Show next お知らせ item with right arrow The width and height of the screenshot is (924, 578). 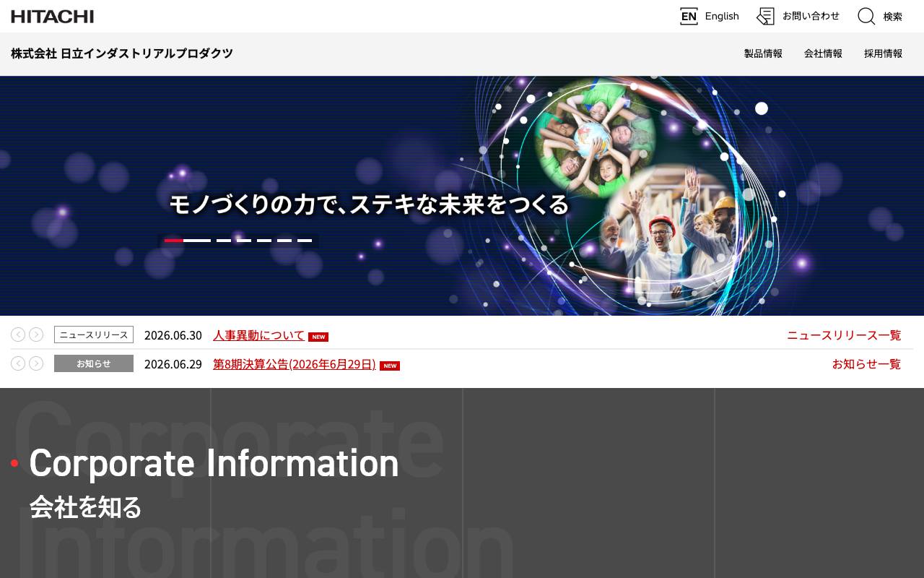pos(36,363)
